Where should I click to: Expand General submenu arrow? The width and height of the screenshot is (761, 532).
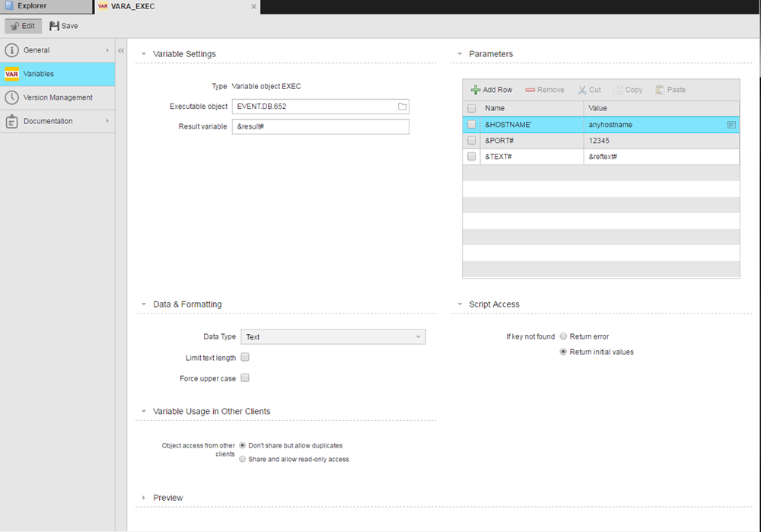click(107, 50)
